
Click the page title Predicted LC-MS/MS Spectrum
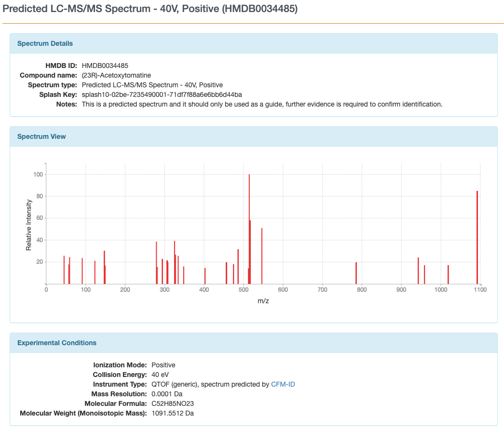(x=150, y=9)
